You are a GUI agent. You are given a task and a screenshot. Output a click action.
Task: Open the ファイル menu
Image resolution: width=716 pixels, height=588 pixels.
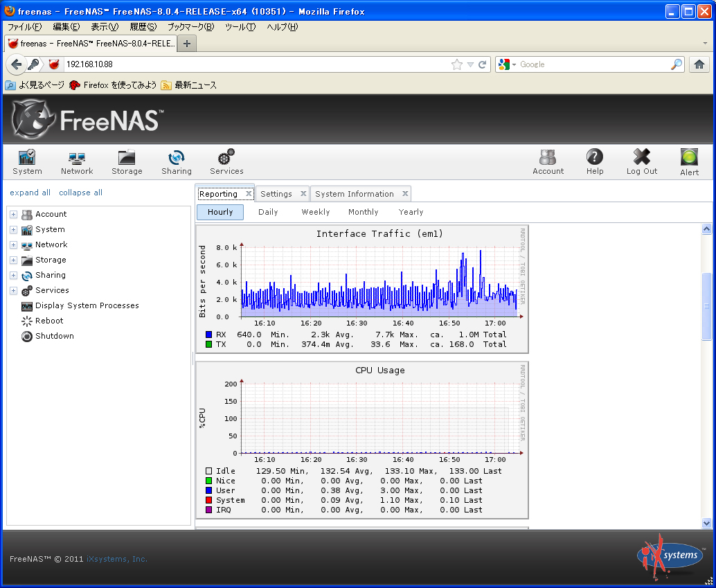tap(25, 27)
